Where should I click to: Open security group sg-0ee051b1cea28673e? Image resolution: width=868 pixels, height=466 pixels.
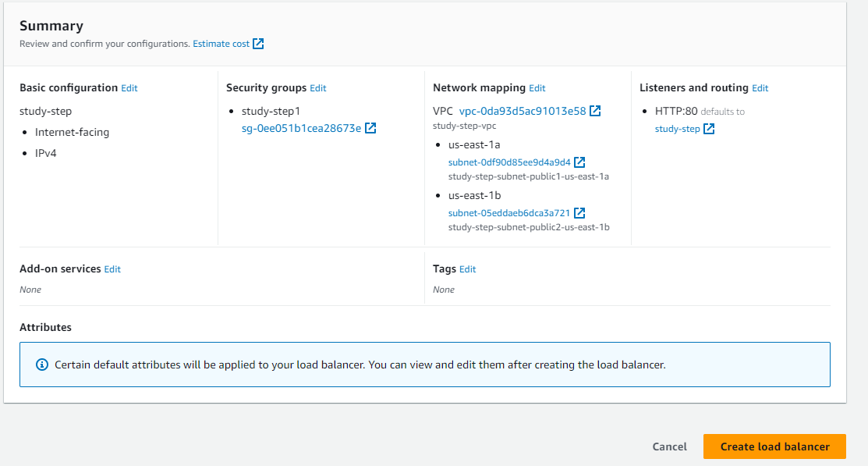302,128
